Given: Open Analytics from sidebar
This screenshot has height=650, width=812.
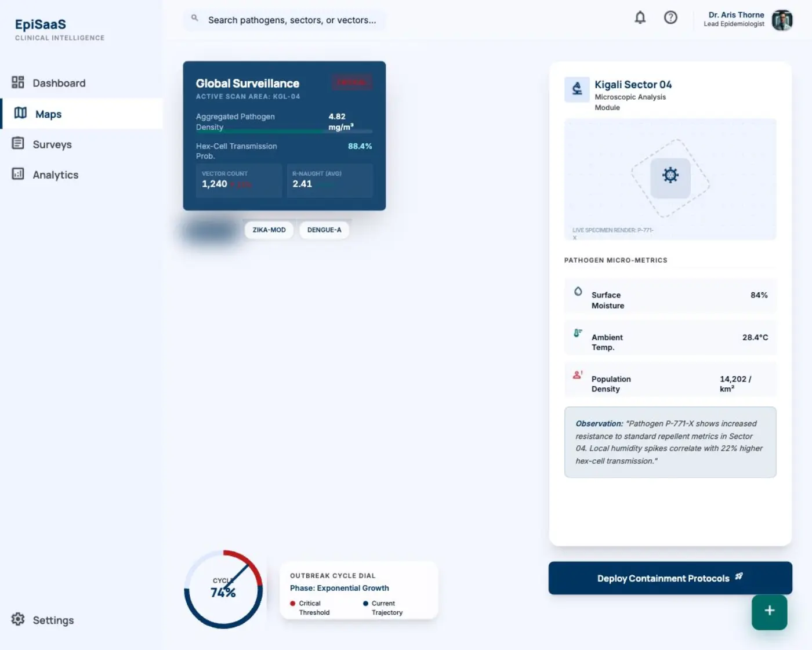Looking at the screenshot, I should click(x=81, y=175).
